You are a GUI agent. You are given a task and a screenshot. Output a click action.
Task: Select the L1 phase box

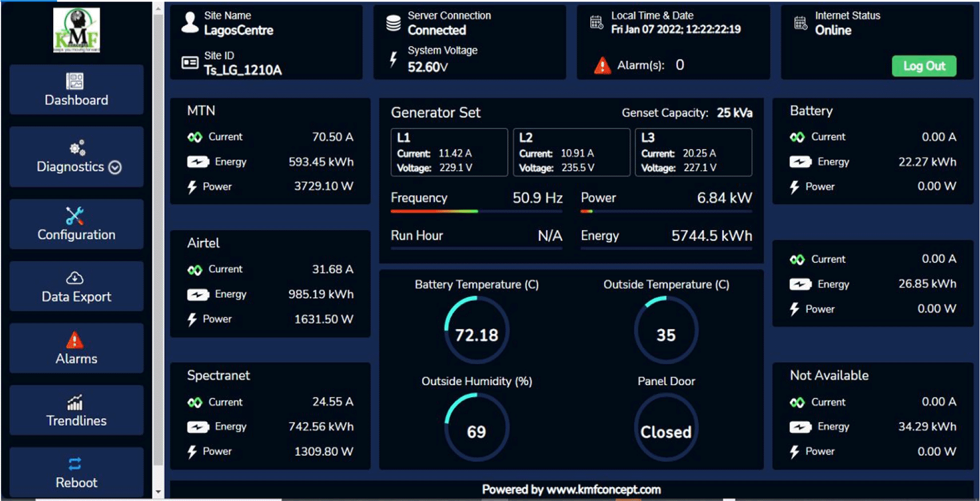point(449,152)
